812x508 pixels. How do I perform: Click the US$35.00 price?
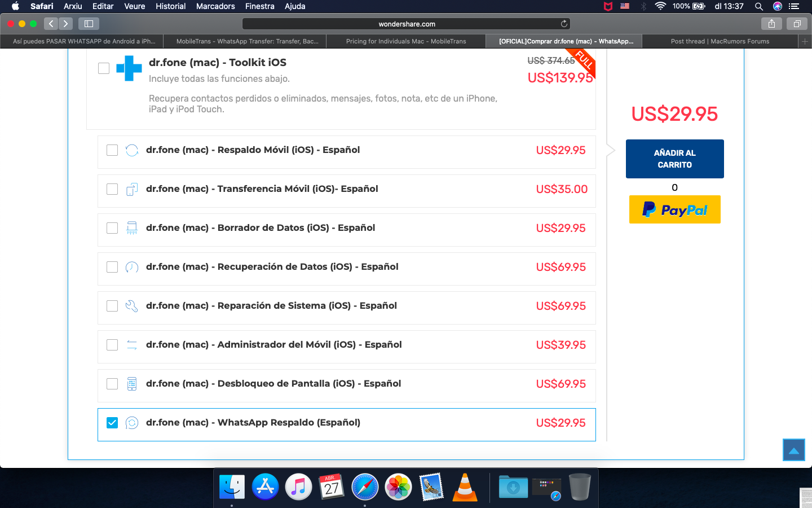pyautogui.click(x=562, y=189)
